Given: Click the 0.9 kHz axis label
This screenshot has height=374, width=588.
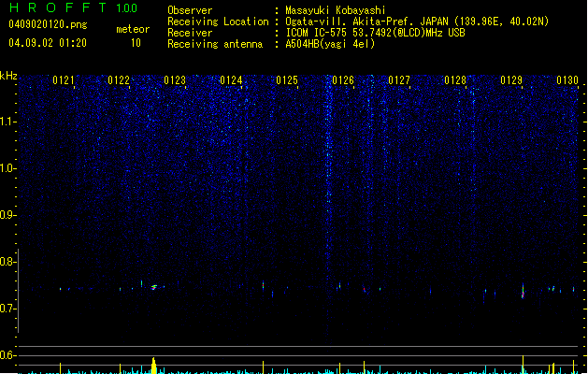Looking at the screenshot, I should coord(7,215).
